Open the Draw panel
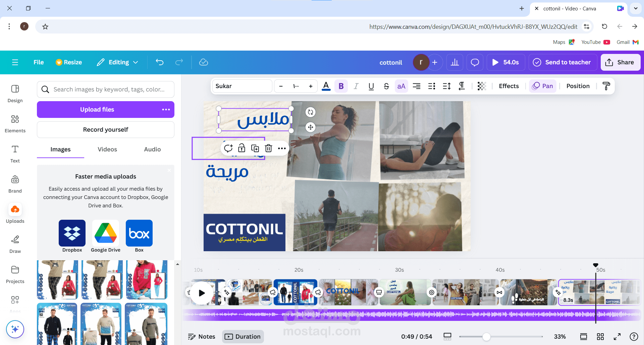This screenshot has width=644, height=345. (x=15, y=245)
